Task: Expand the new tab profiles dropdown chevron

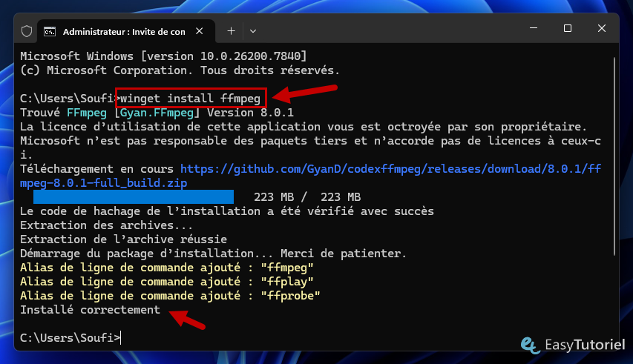Action: tap(253, 31)
